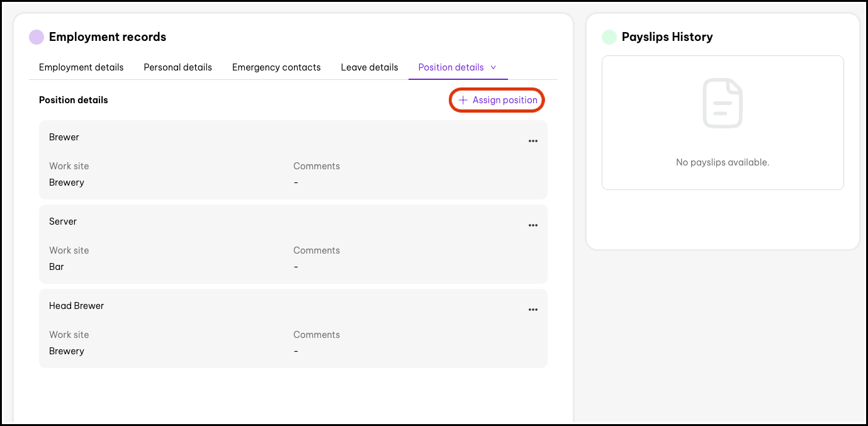This screenshot has width=868, height=426.
Task: Click the Bar work site value
Action: 57,267
